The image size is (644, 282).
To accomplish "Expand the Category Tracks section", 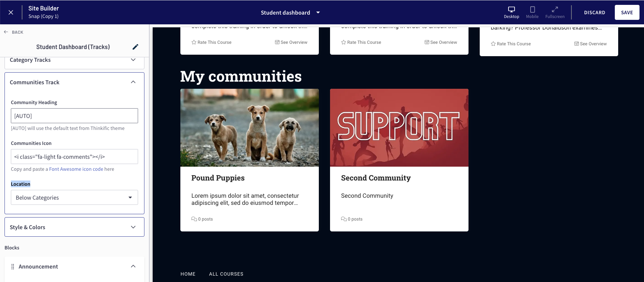I will click(133, 60).
